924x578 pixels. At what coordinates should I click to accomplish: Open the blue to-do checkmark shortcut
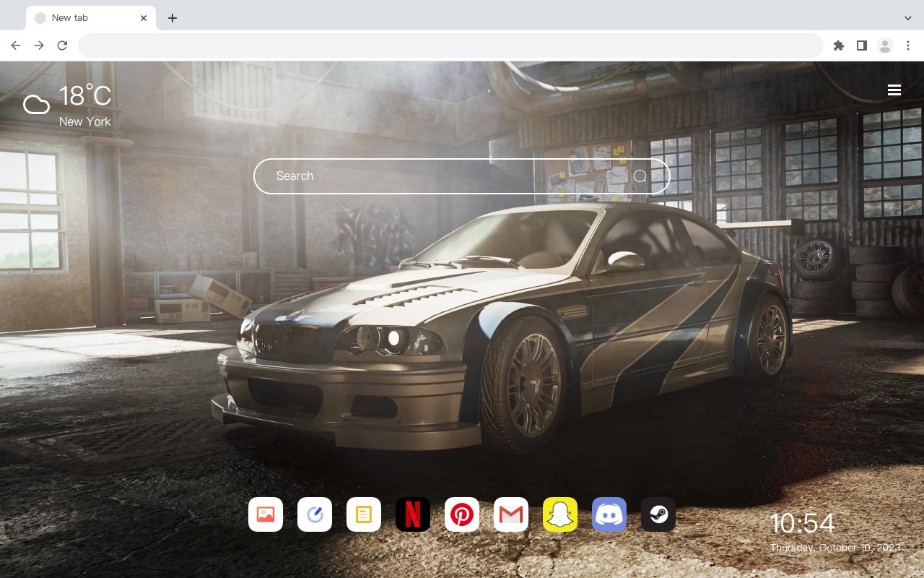[315, 514]
